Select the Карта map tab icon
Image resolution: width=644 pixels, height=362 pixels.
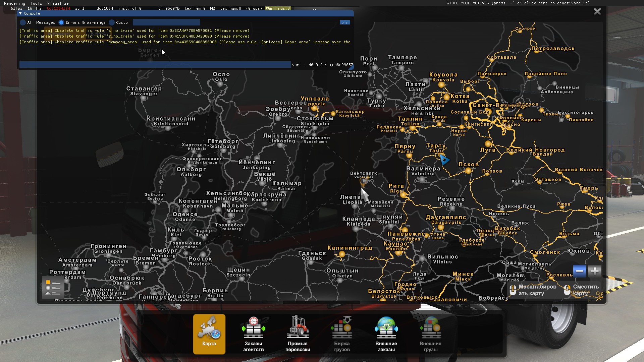tap(209, 334)
